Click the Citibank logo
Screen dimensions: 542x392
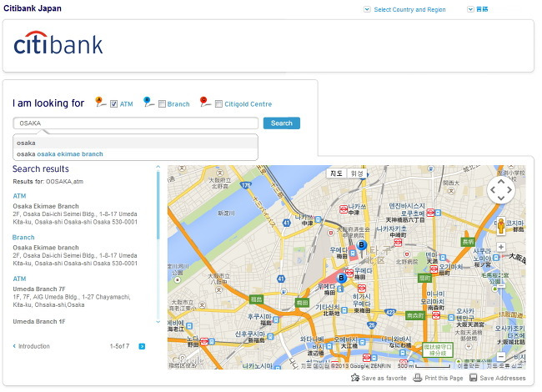(58, 43)
